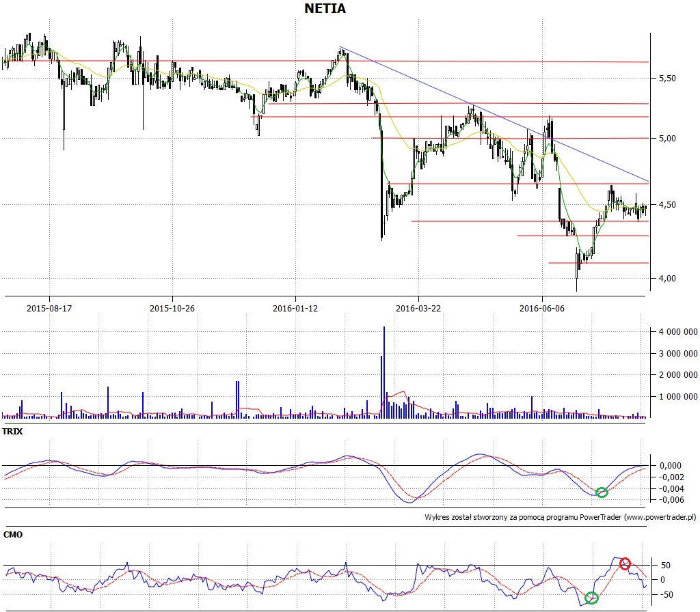Click the 5,50 price axis label
This screenshot has width=700, height=612.
tap(667, 78)
